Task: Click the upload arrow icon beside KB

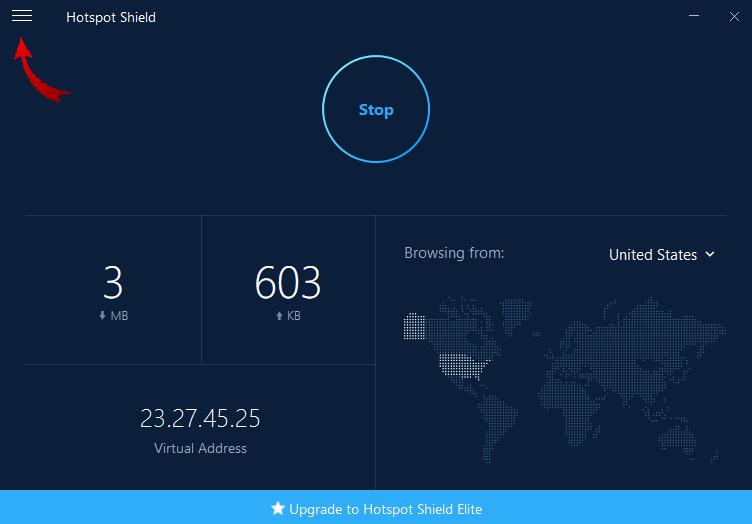Action: (279, 316)
